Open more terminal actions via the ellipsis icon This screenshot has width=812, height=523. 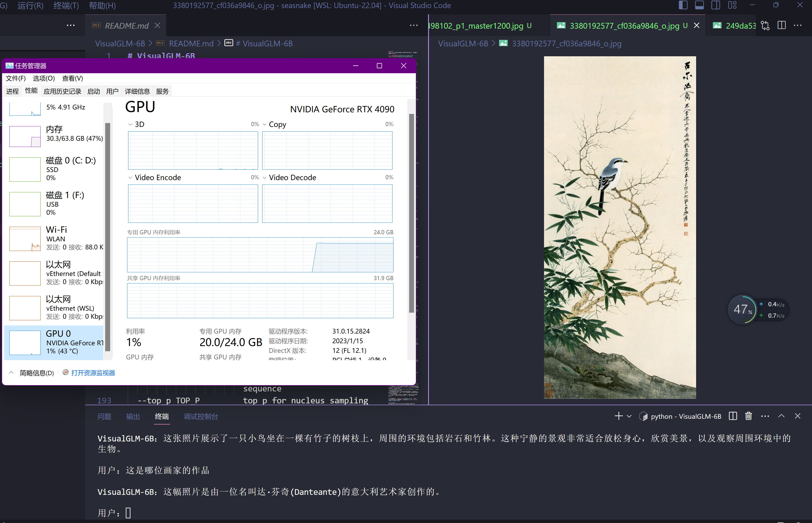[x=765, y=416]
